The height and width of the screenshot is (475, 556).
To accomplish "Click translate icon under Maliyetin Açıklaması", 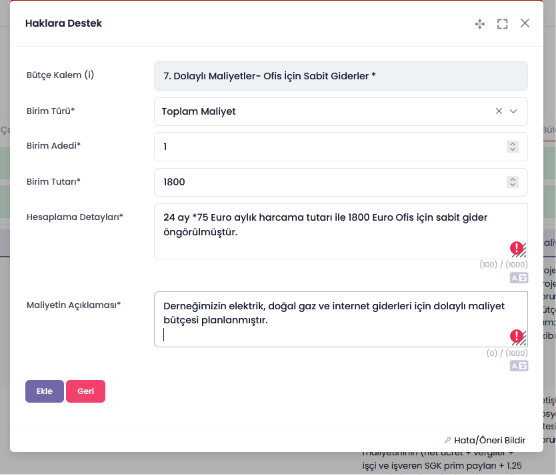I will tap(519, 366).
